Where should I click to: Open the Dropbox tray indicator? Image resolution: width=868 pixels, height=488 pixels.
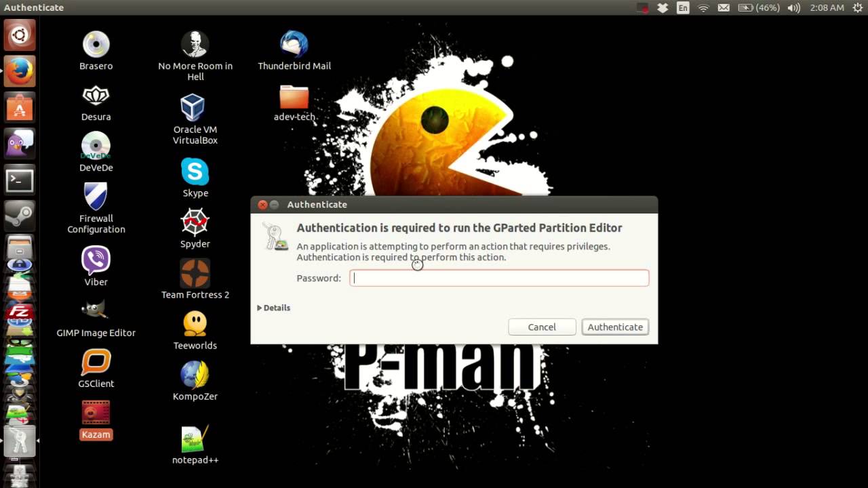[x=663, y=8]
